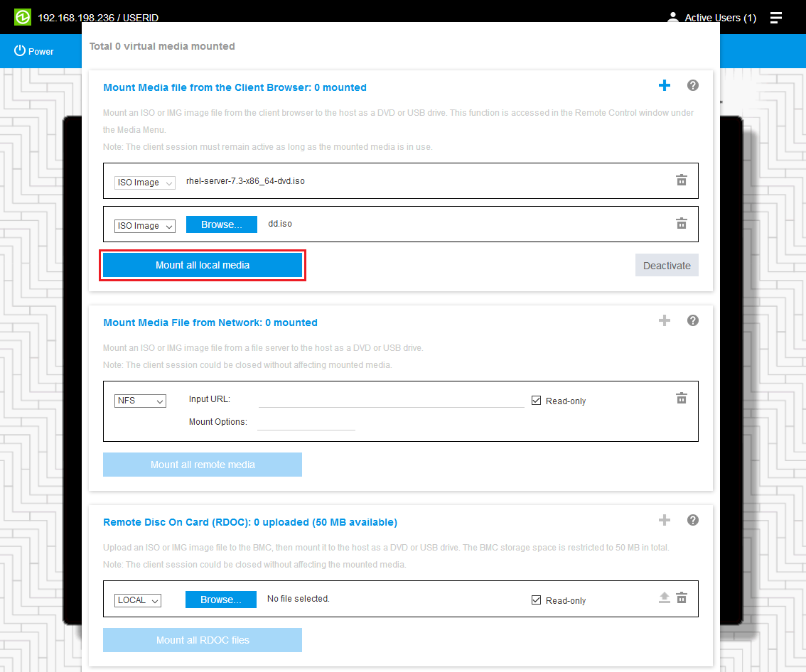Open ISO Image dropdown for dd.iso row
This screenshot has height=672, width=806.
145,226
